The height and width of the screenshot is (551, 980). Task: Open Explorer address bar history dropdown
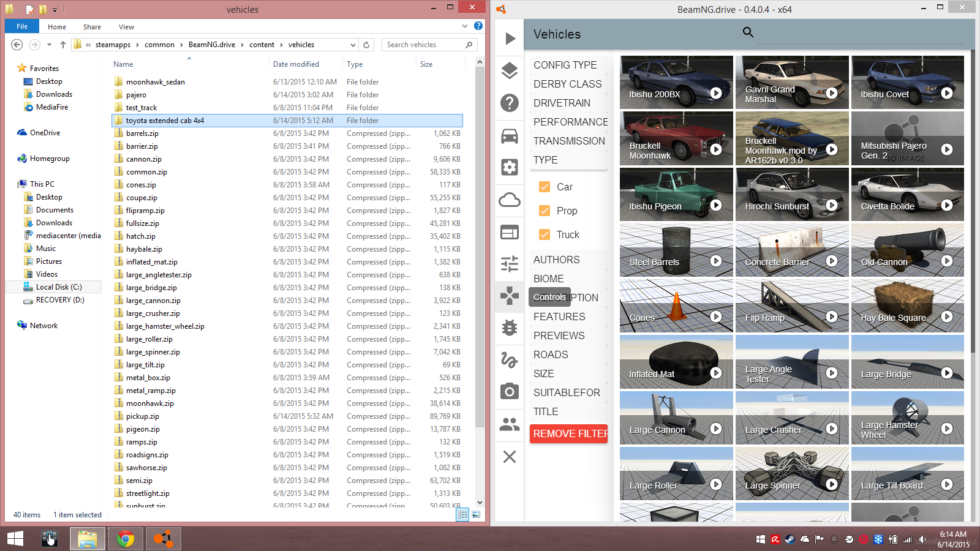point(353,45)
